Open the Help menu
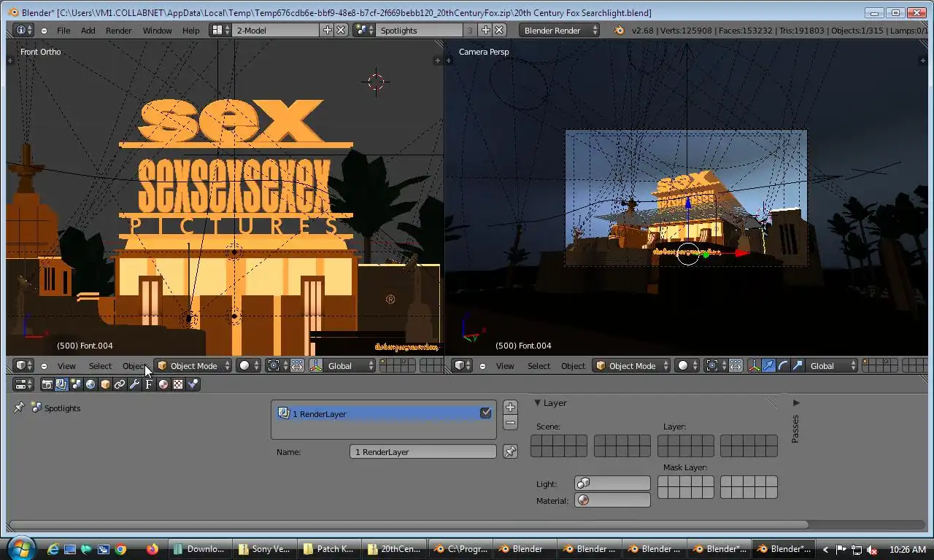934x560 pixels. [190, 31]
